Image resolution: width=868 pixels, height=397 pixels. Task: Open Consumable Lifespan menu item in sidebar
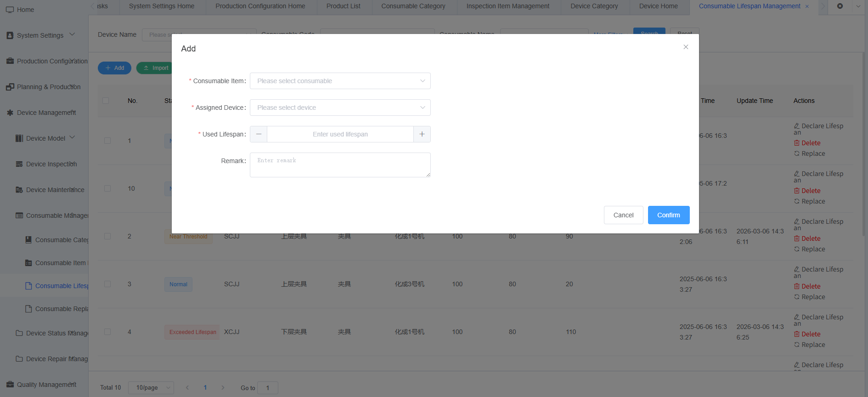pyautogui.click(x=44, y=286)
